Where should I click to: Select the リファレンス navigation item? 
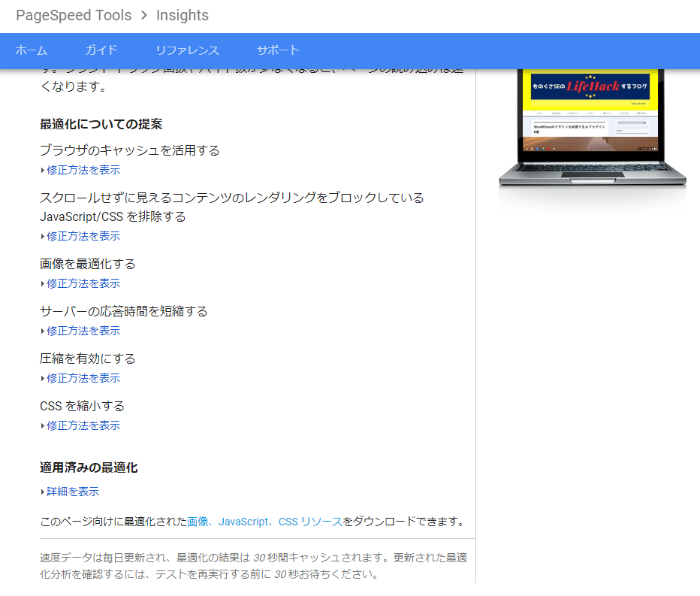point(188,51)
